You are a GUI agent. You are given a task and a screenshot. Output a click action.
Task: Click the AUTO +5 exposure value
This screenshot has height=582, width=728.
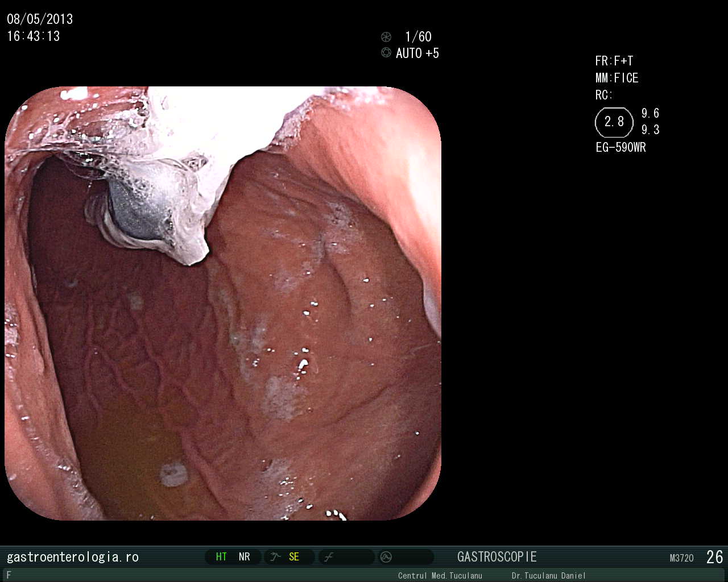tap(417, 53)
